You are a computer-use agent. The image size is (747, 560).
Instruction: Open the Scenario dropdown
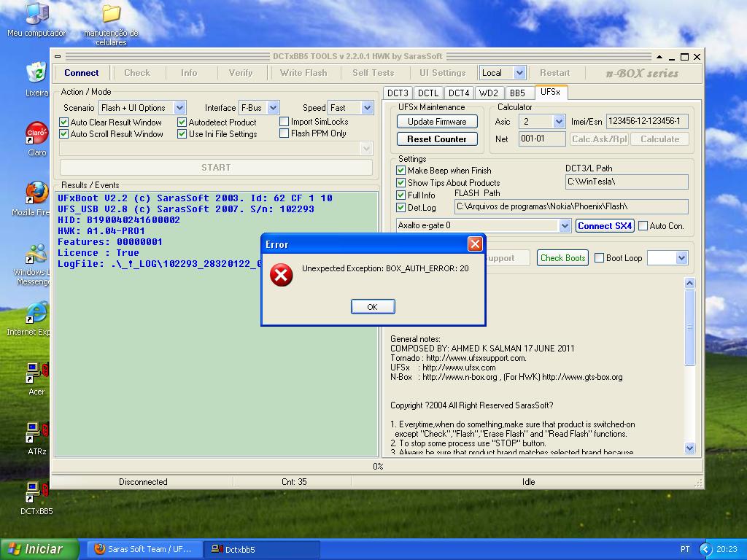click(x=179, y=108)
